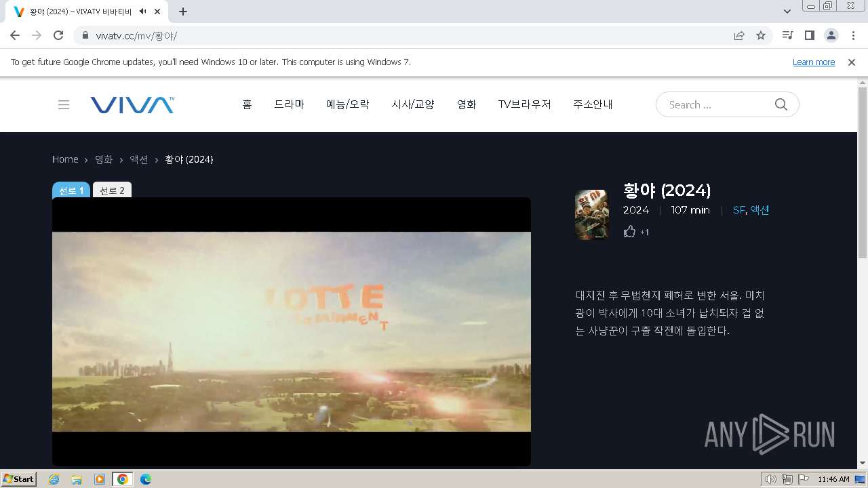Open the Windows Start button
The width and height of the screenshot is (868, 488).
pyautogui.click(x=19, y=479)
